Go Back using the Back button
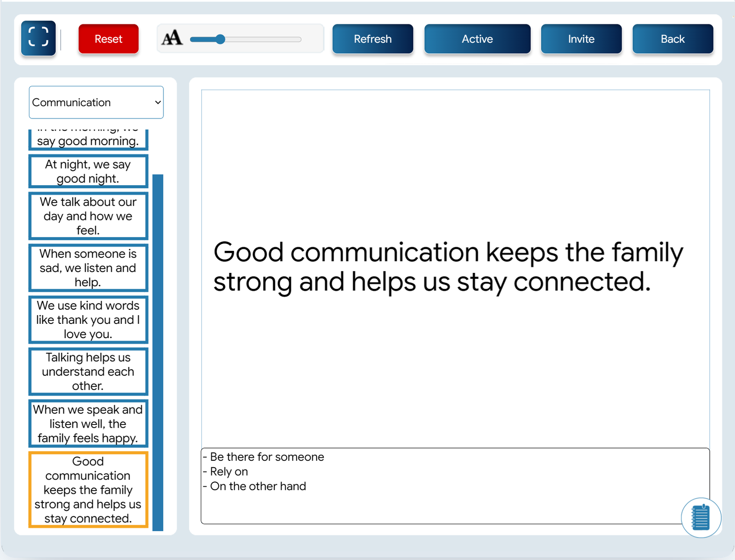 (x=673, y=39)
